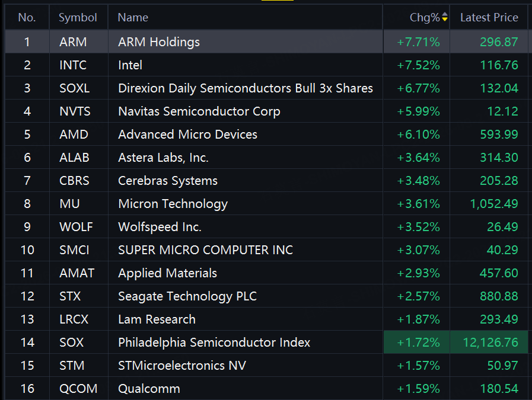Click the No. column header

pos(27,17)
